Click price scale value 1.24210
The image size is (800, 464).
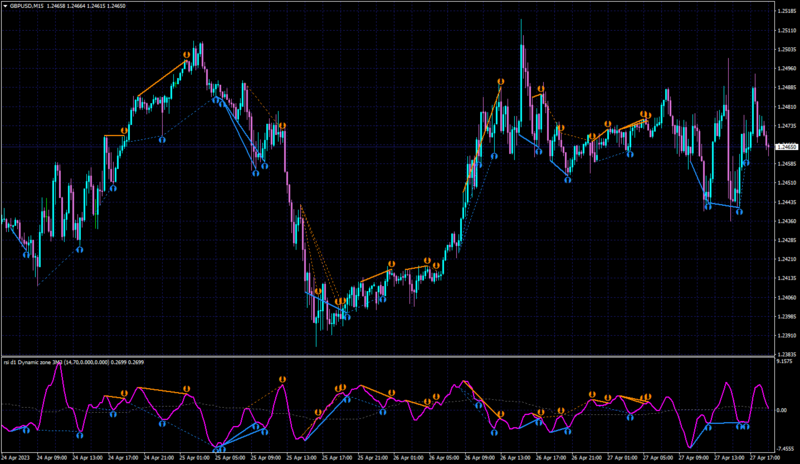[x=786, y=259]
